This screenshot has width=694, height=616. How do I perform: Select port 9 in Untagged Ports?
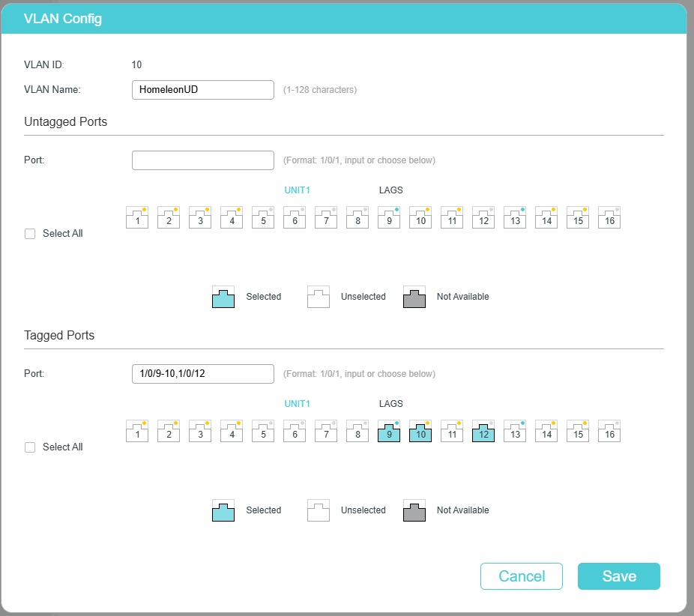[x=389, y=218]
